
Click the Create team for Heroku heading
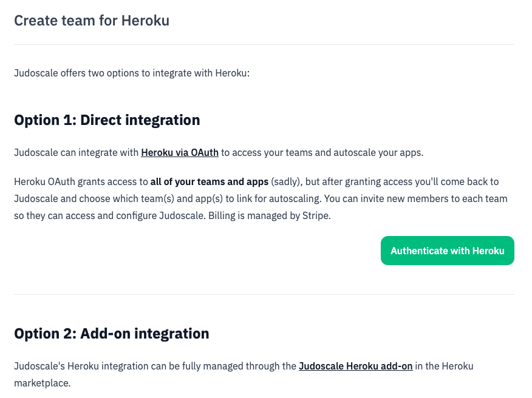(x=91, y=21)
